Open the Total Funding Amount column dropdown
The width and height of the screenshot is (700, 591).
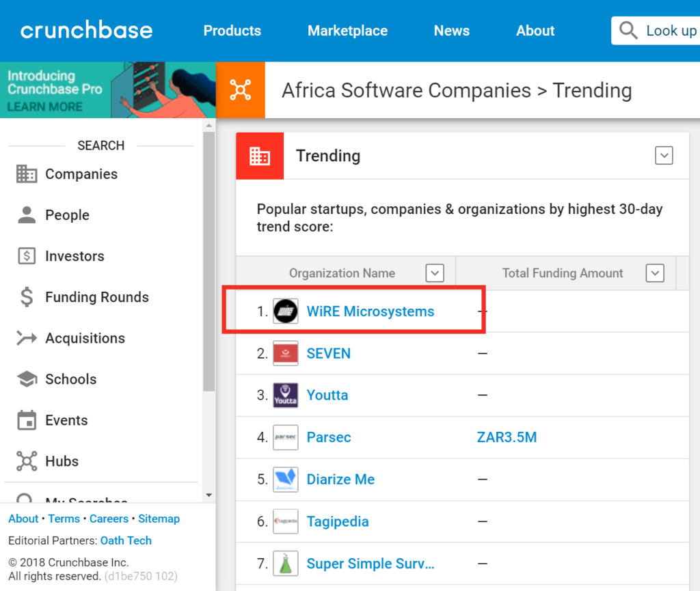655,273
